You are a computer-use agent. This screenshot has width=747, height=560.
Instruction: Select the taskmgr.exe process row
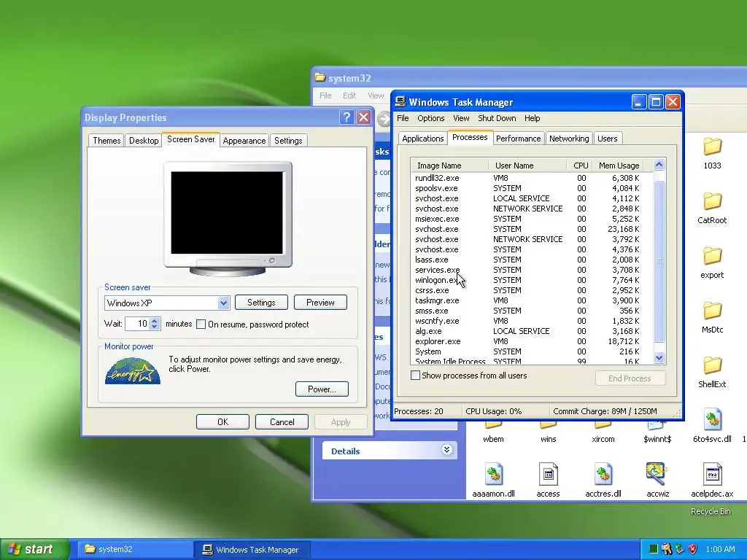tap(527, 300)
